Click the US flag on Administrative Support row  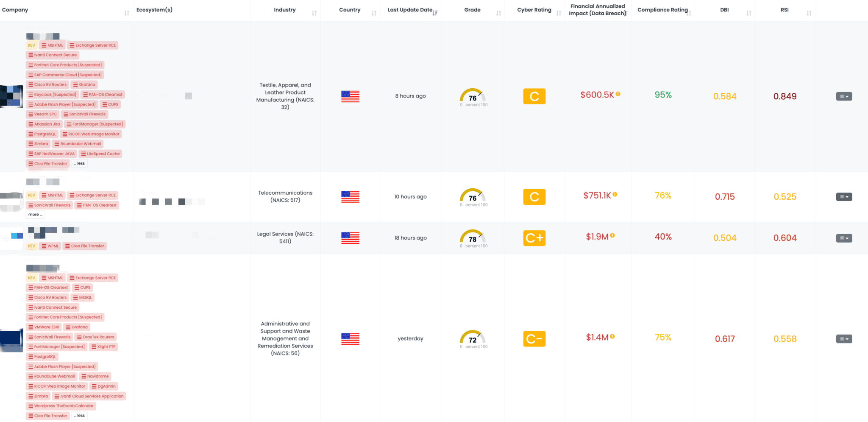coord(350,338)
